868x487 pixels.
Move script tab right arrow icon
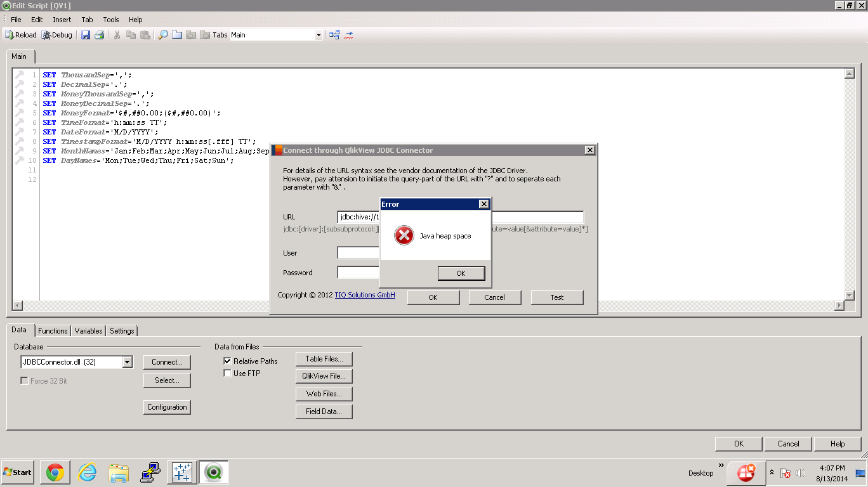coord(205,35)
